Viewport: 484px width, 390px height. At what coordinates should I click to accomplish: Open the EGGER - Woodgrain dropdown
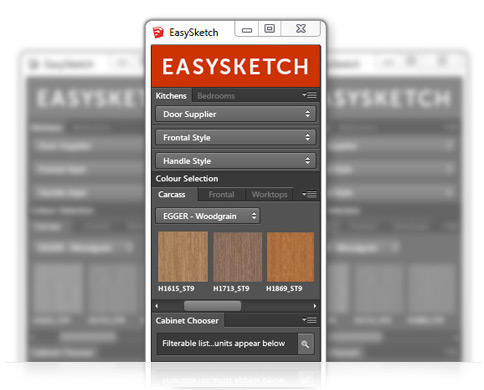[x=208, y=216]
